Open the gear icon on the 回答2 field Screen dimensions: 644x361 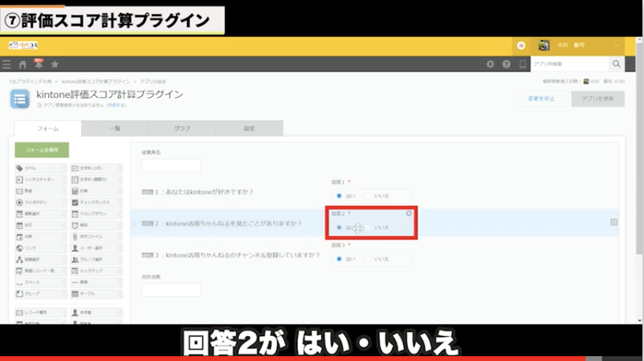410,213
